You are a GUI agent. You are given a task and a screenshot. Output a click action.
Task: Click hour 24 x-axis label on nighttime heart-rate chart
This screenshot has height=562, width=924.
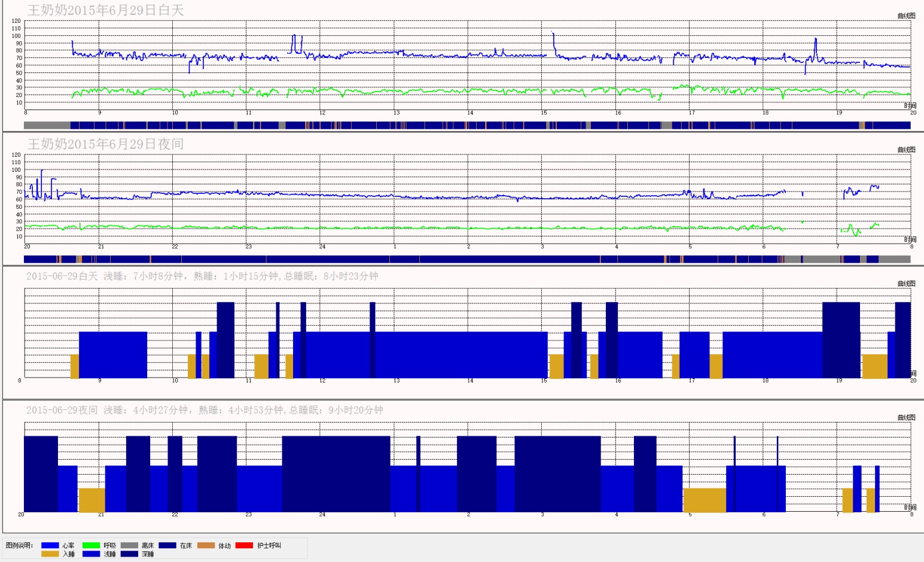(322, 247)
